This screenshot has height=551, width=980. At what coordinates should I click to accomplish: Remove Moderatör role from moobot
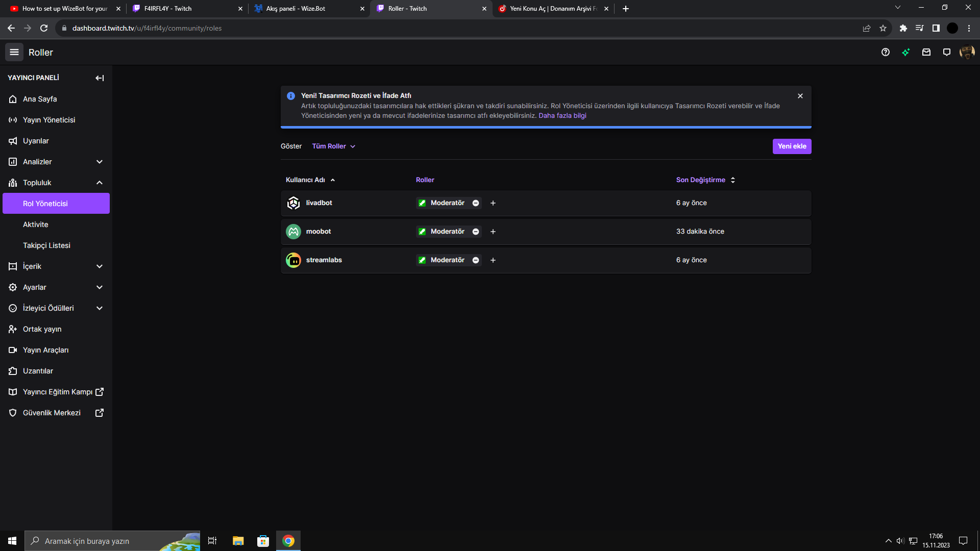coord(476,232)
